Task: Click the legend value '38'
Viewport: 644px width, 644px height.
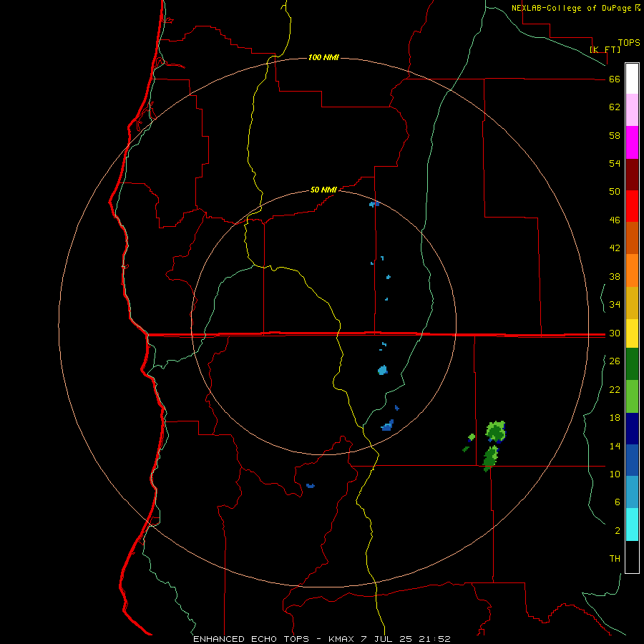Action: coord(615,276)
